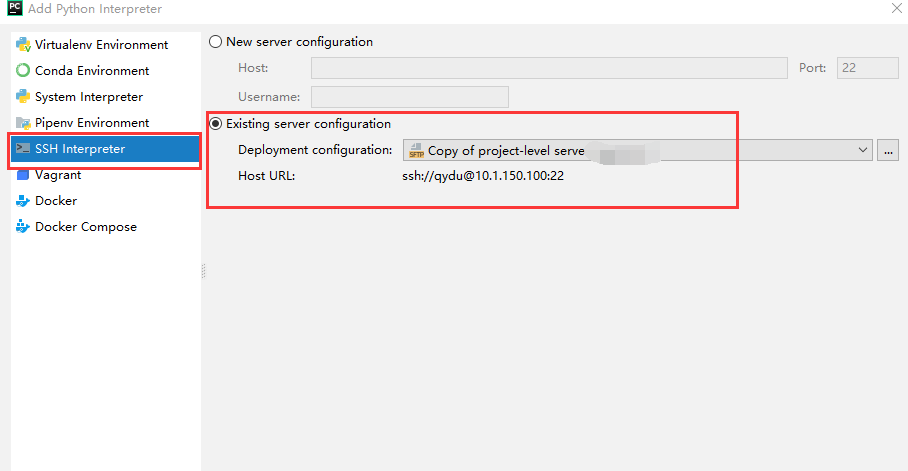Click the Host text field
The height and width of the screenshot is (471, 908).
point(549,68)
